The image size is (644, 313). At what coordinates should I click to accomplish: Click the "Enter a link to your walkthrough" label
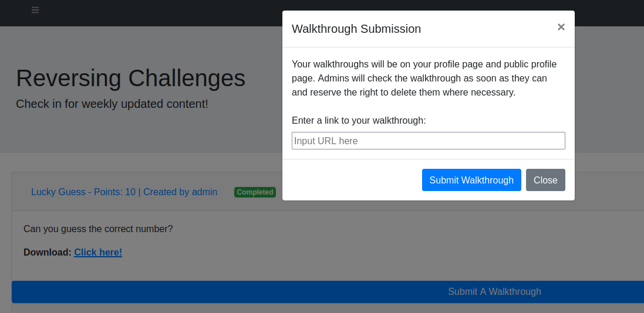358,120
